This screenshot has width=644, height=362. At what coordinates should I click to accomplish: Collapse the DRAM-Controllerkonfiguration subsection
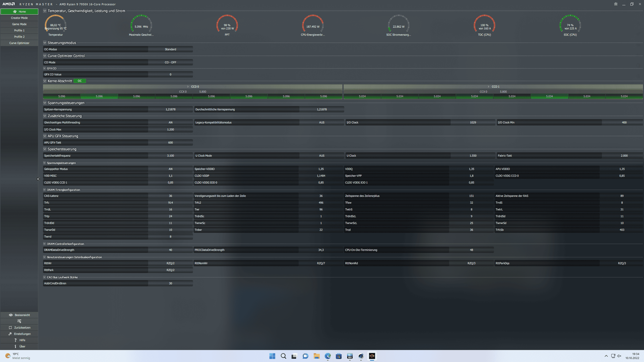point(45,244)
